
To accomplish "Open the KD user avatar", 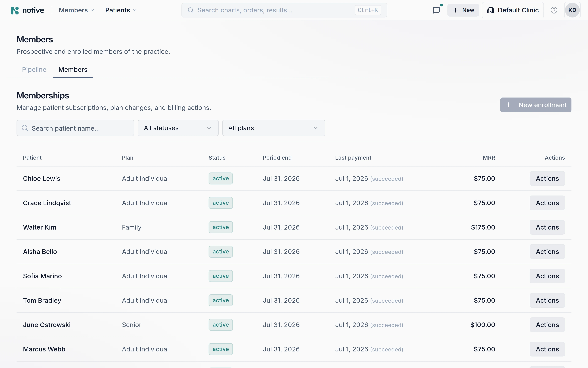I will 572,10.
